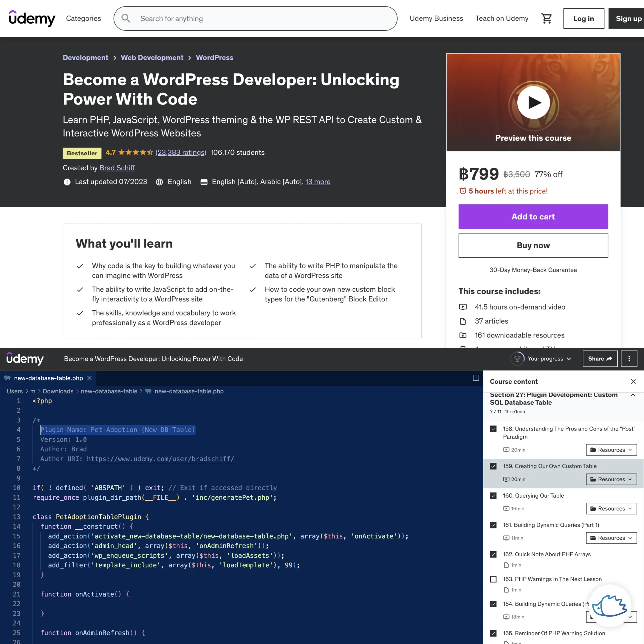Open the shopping cart icon
This screenshot has height=644, width=644.
point(546,18)
